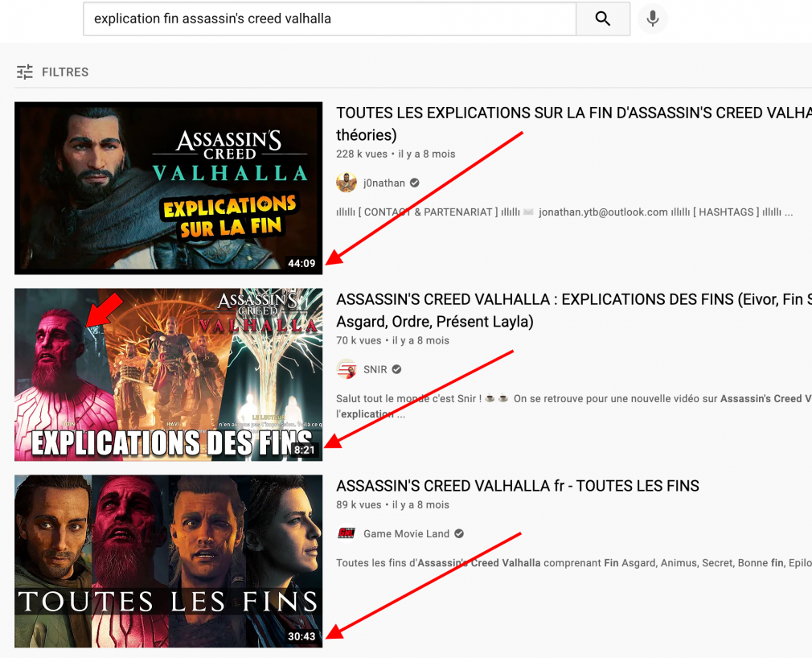The height and width of the screenshot is (658, 812).
Task: Open the 'Explications sur la fin' video thumbnail
Action: click(x=168, y=188)
